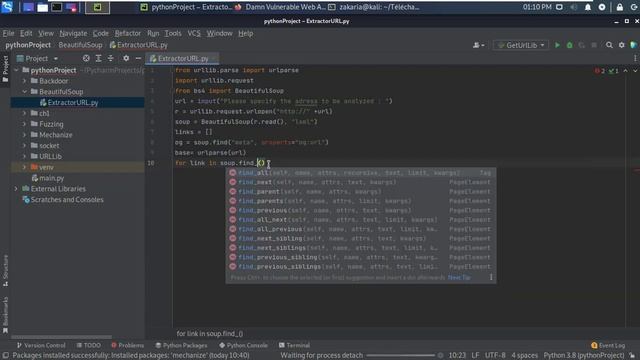Open the Refactor menu
The height and width of the screenshot is (360, 640).
tap(127, 33)
